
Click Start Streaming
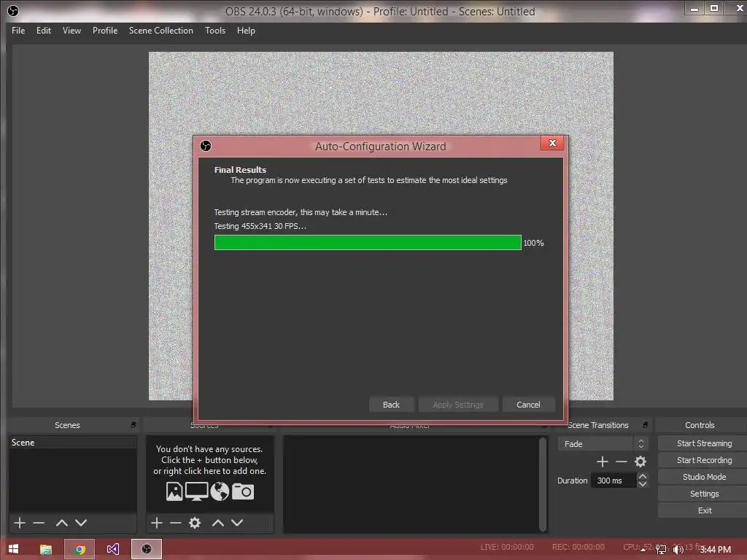tap(704, 443)
